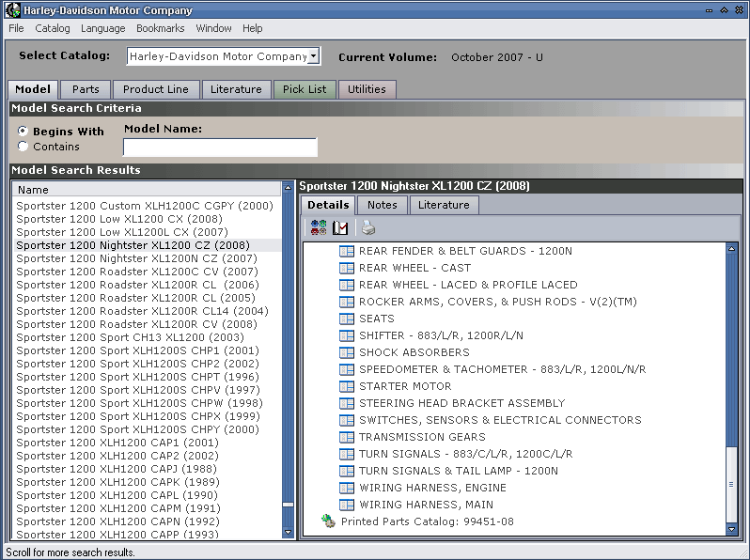Open the Select Catalog dropdown

point(314,56)
